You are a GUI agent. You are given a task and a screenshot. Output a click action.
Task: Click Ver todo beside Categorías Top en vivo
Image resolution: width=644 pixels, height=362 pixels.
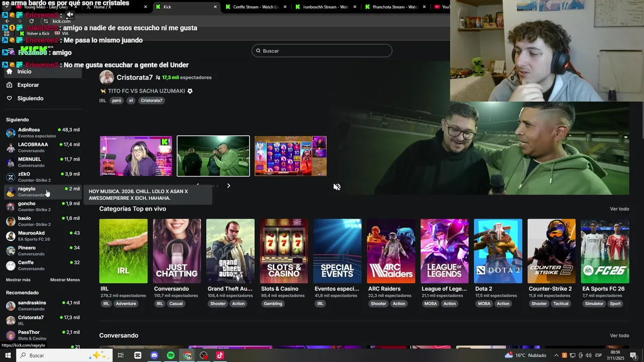[619, 209]
